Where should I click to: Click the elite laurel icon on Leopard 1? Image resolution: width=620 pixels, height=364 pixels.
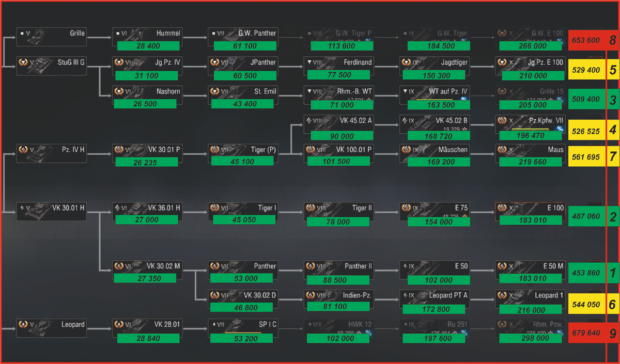(x=502, y=295)
